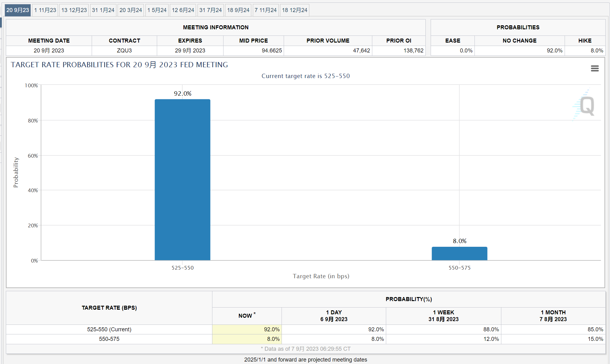Click the 525-550 (Current) row label
The height and width of the screenshot is (364, 610).
click(x=109, y=329)
